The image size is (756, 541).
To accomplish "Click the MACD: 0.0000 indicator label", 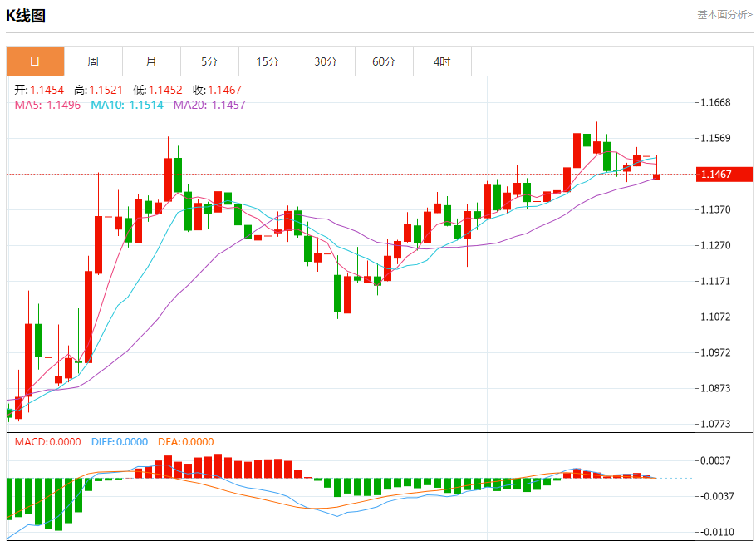I will [x=48, y=442].
